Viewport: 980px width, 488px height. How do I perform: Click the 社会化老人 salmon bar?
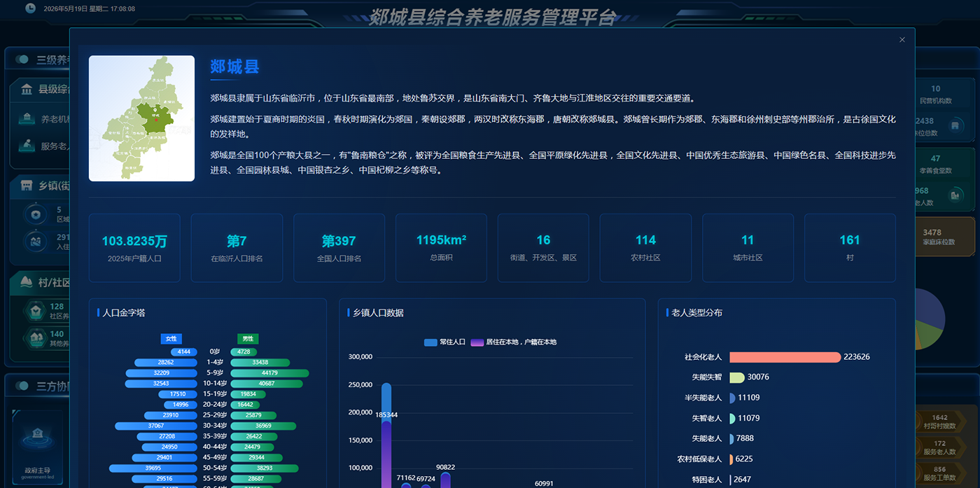click(785, 357)
